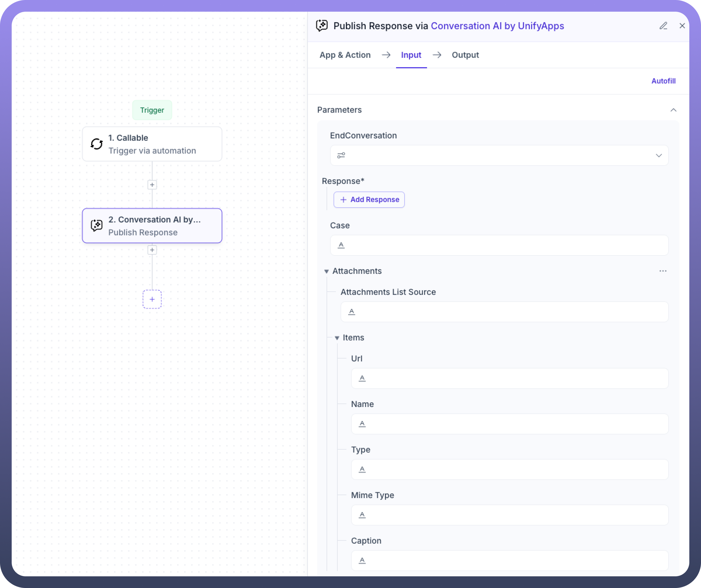Open Attachments three-dot options menu

(663, 271)
